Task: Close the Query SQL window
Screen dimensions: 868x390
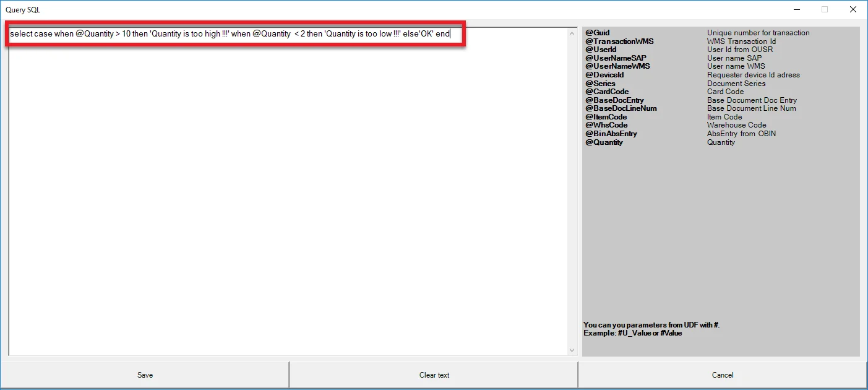Action: tap(853, 9)
